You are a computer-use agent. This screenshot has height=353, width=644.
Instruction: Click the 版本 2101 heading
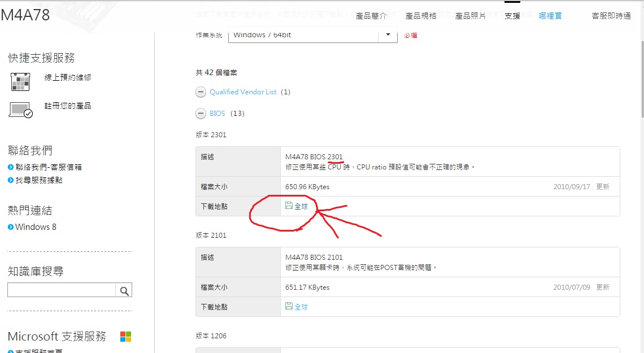[211, 235]
